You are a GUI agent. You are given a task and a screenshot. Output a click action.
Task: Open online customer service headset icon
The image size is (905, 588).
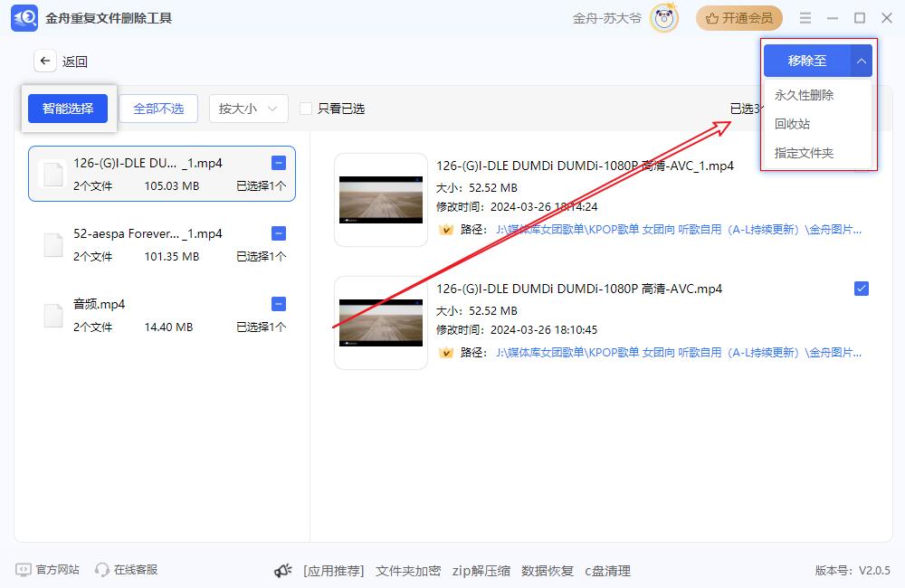pyautogui.click(x=102, y=570)
